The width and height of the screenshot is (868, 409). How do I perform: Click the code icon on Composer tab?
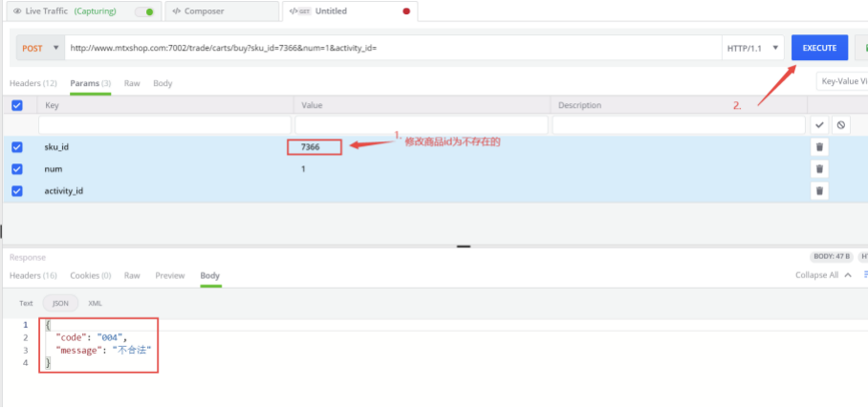[177, 11]
